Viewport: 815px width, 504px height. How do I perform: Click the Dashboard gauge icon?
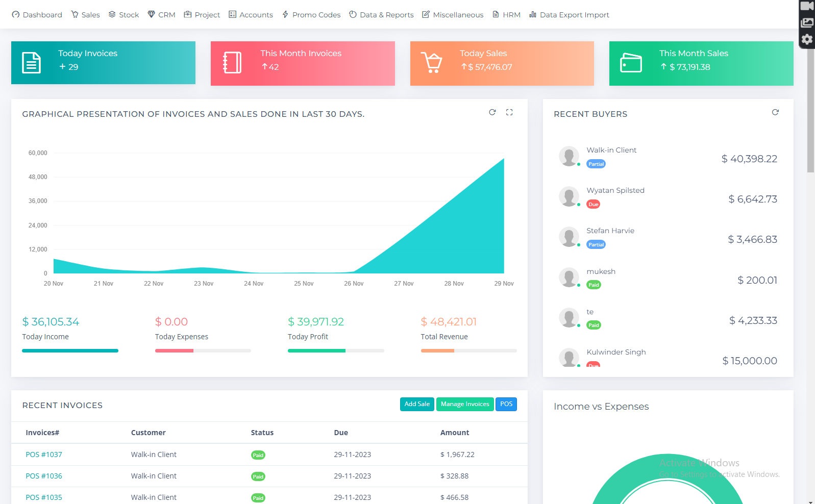16,15
